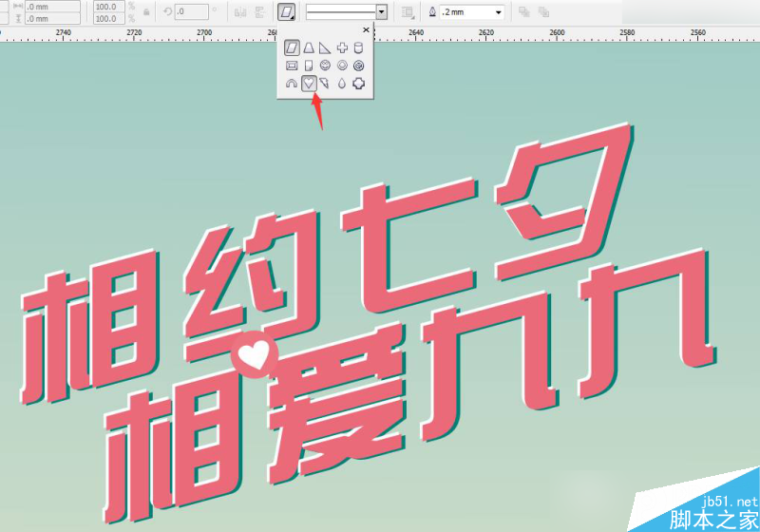760x532 pixels.
Task: Toggle the lock ratio padlock
Action: coord(146,12)
